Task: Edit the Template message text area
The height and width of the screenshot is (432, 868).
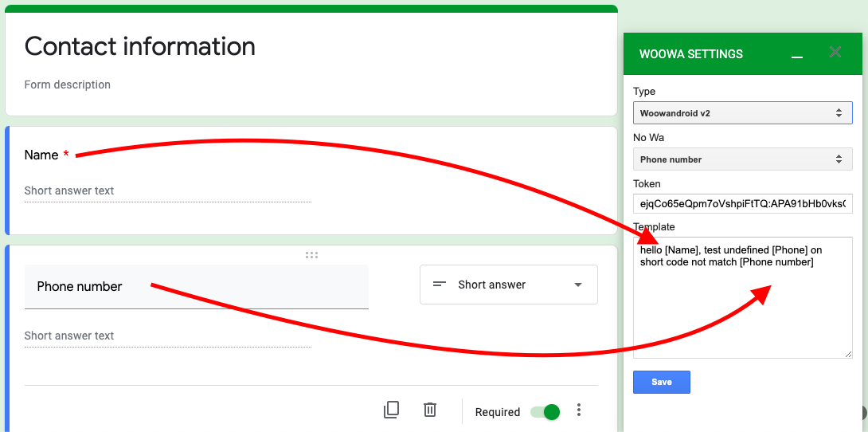Action: click(x=742, y=297)
